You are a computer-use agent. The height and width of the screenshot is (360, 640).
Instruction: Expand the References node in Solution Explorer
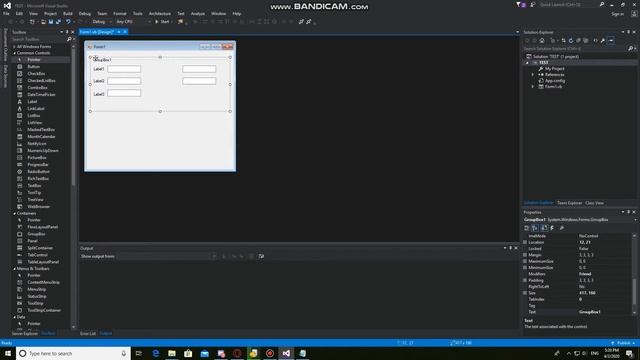pyautogui.click(x=533, y=75)
